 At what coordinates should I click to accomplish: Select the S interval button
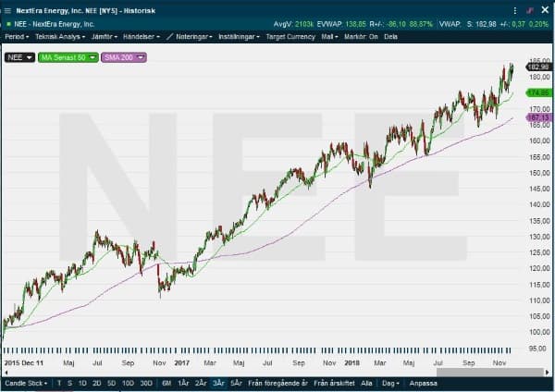point(69,383)
